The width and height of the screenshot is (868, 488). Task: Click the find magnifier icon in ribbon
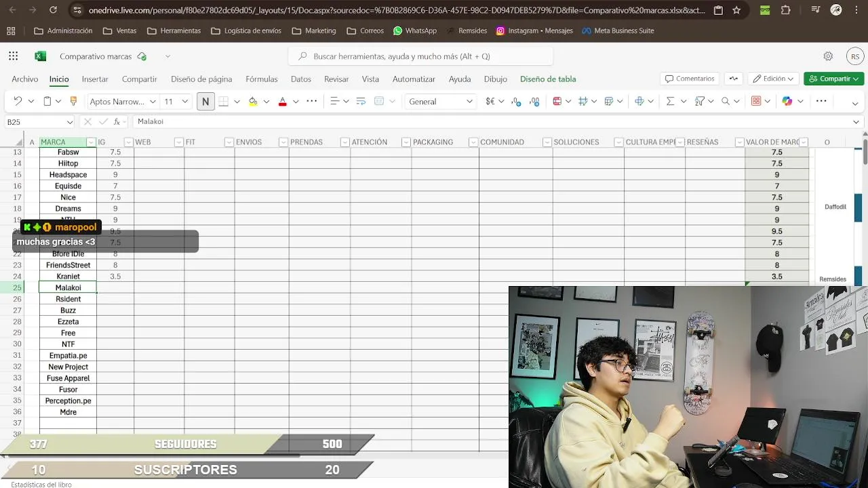pos(726,101)
